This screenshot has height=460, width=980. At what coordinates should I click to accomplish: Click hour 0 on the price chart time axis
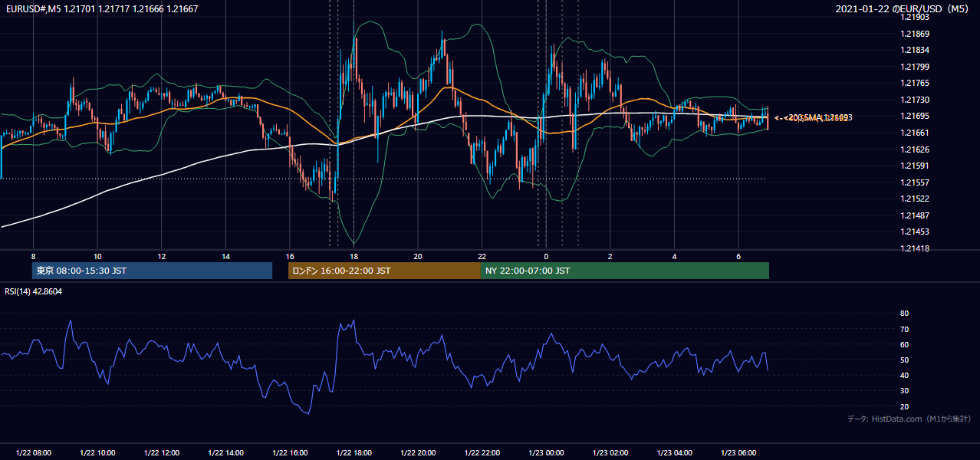pyautogui.click(x=546, y=256)
